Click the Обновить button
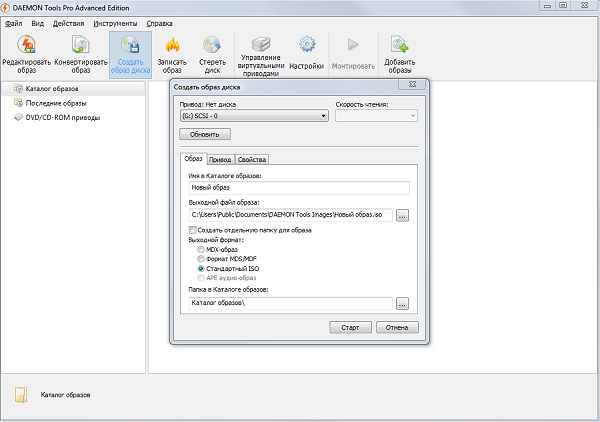Viewport: 600px width, 422px height. coord(206,134)
